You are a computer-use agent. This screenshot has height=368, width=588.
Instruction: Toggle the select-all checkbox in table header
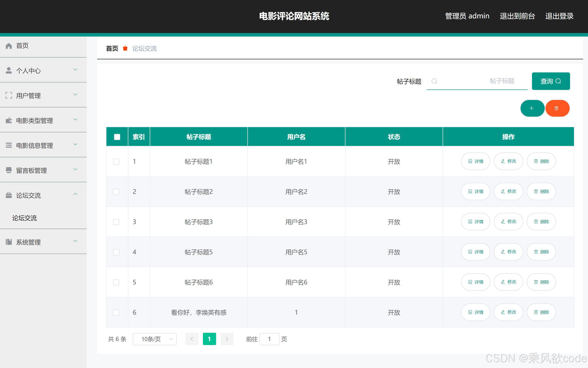(117, 137)
